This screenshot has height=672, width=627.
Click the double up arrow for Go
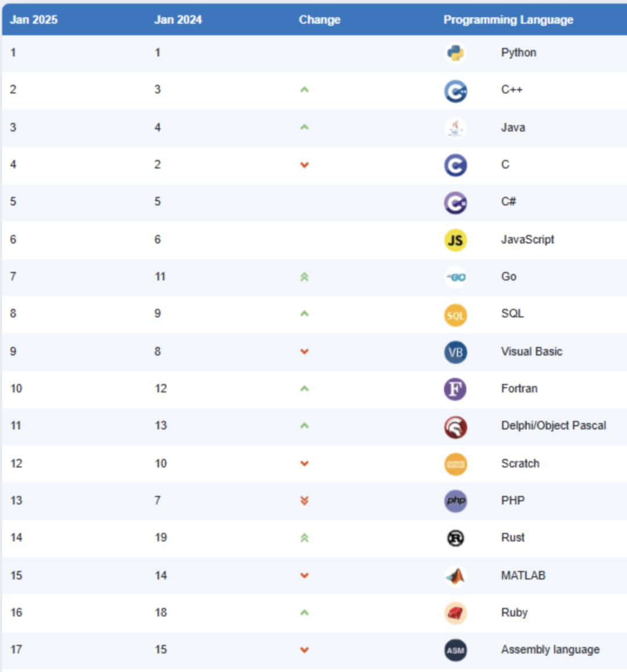(x=304, y=277)
